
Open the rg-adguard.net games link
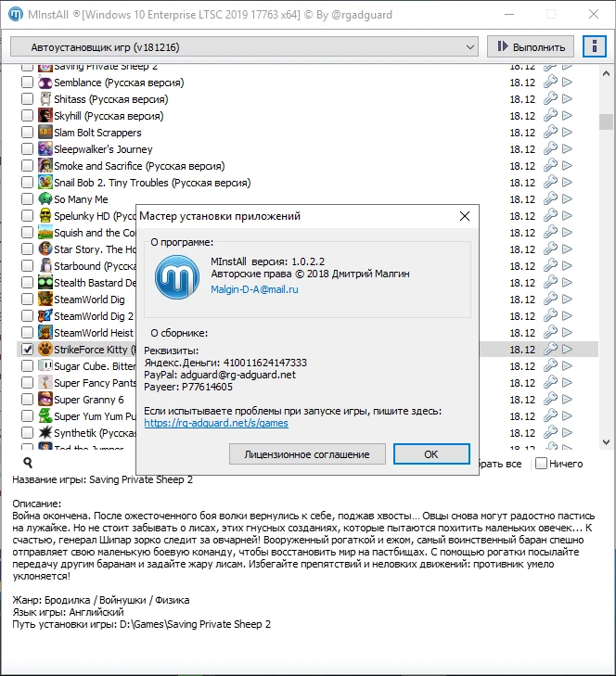215,423
